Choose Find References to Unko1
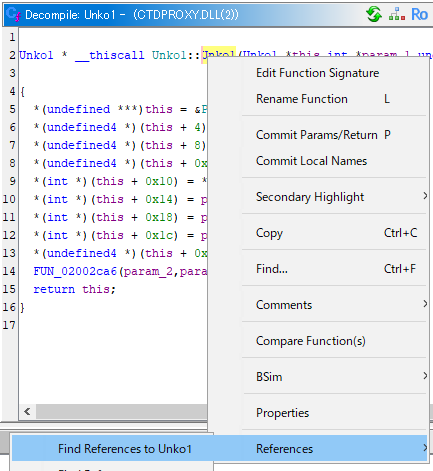The width and height of the screenshot is (433, 471). (125, 449)
